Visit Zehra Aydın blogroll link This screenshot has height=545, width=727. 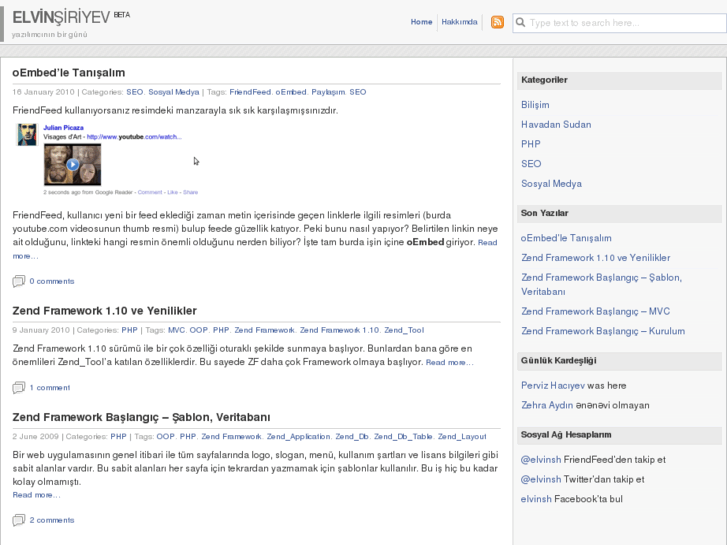point(547,405)
